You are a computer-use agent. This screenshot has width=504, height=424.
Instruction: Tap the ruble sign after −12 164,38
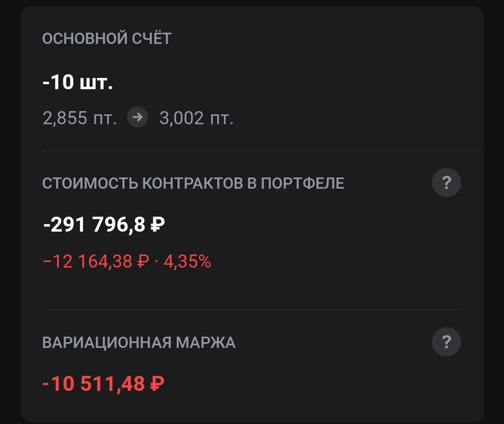click(143, 261)
